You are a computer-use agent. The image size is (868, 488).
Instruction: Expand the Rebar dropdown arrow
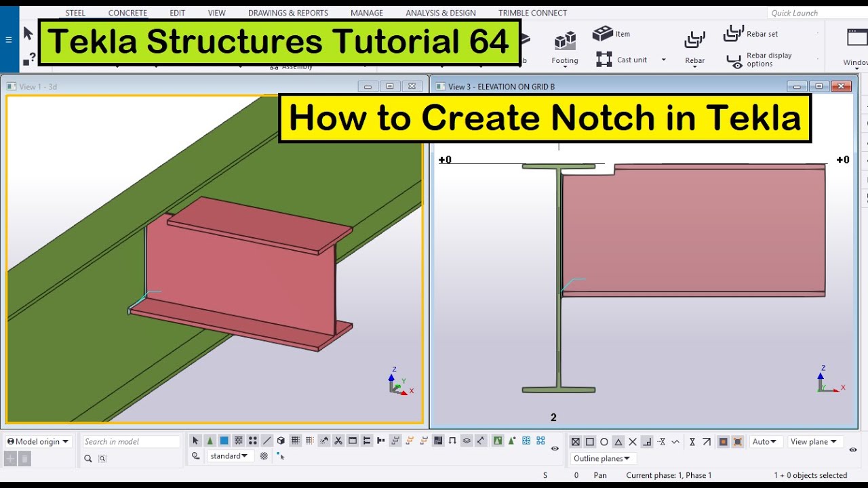[695, 67]
